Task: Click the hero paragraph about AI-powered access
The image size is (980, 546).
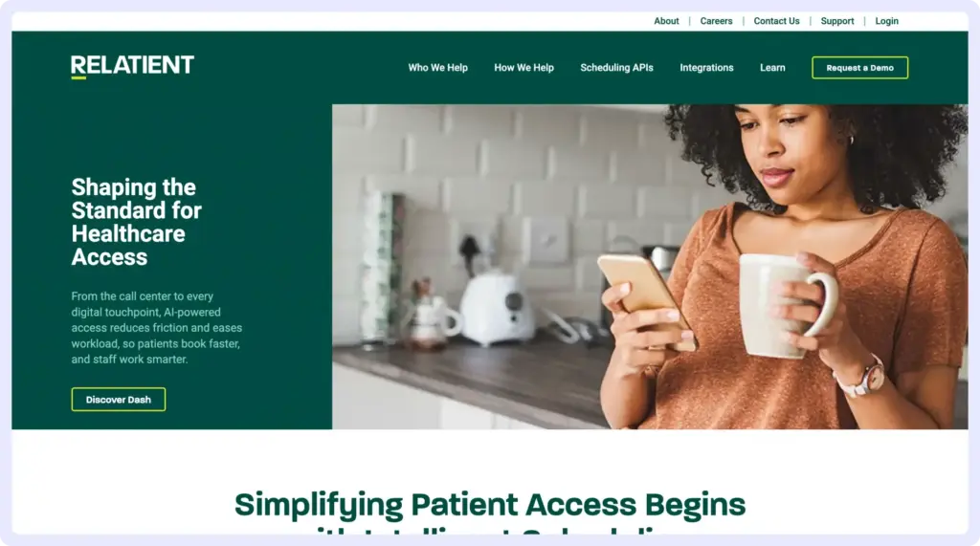Action: pyautogui.click(x=156, y=327)
